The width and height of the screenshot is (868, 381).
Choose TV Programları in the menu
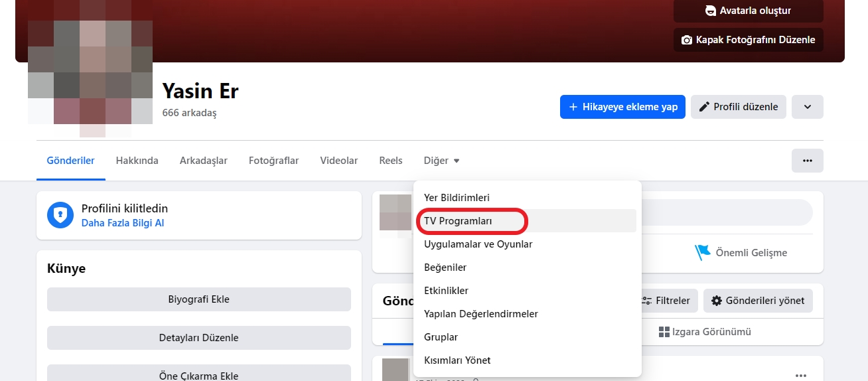coord(528,221)
